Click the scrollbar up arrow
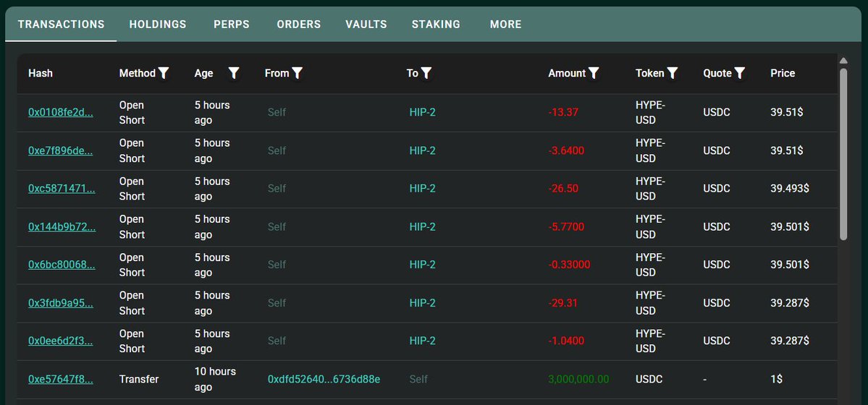Screen dimensions: 868x405 (x=843, y=61)
